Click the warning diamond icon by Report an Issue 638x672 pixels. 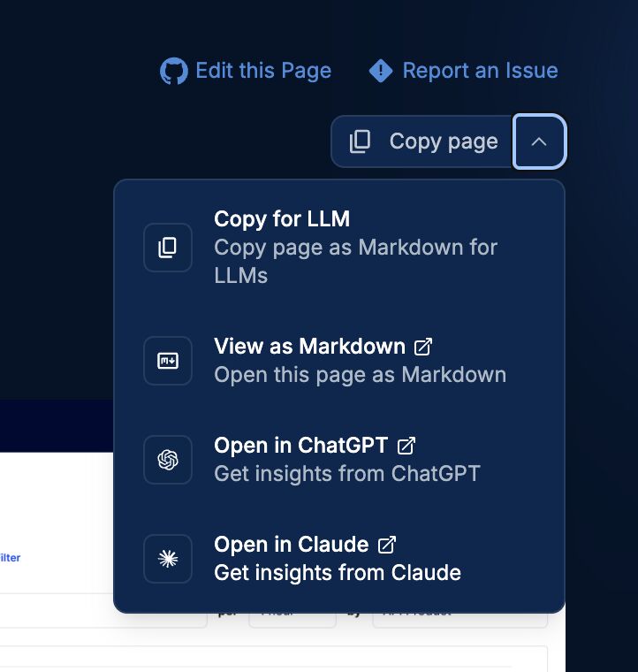[381, 71]
